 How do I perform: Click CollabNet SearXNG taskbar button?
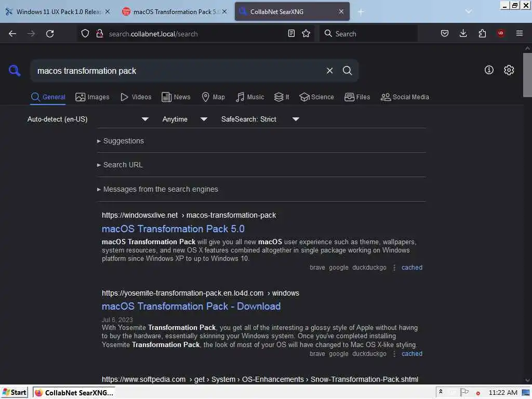pyautogui.click(x=74, y=393)
